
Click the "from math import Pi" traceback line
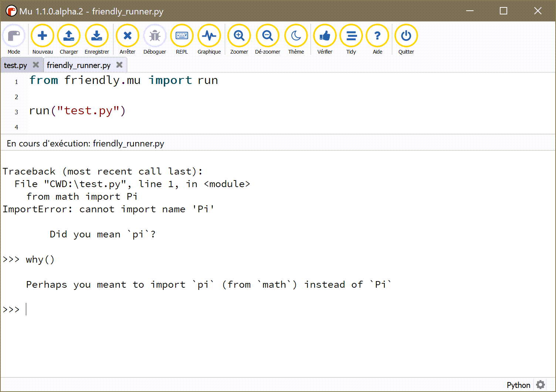(x=82, y=197)
